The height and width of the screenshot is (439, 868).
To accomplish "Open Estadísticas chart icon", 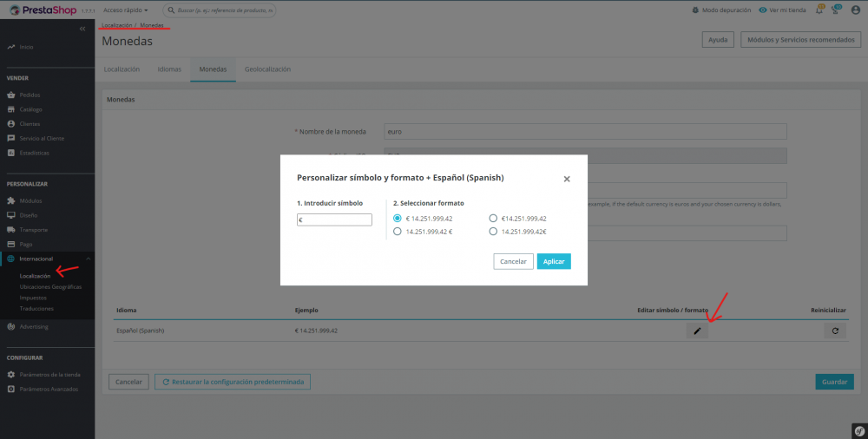I will (x=11, y=153).
